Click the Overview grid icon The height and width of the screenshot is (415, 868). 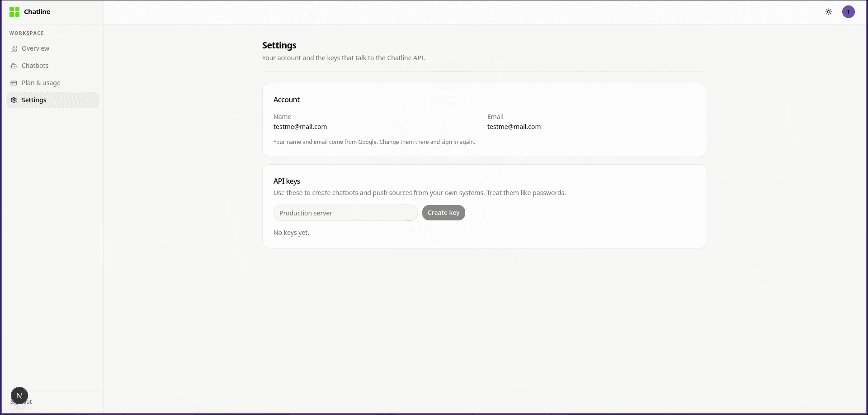(14, 48)
